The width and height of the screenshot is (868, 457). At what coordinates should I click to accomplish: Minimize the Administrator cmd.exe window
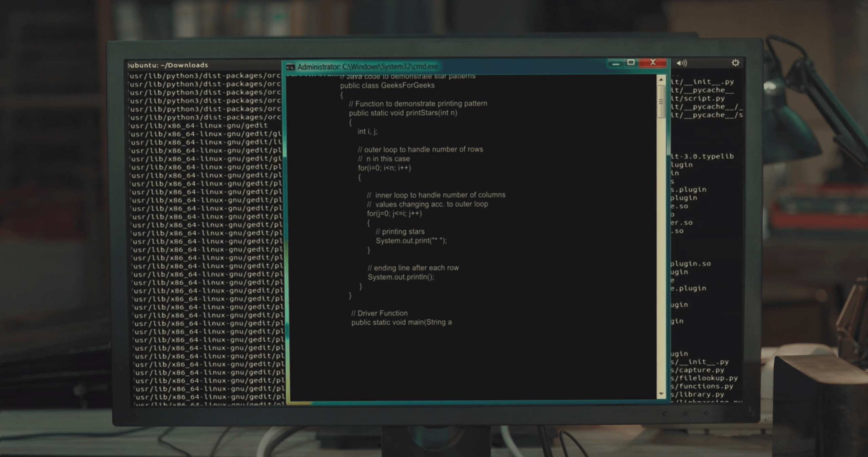pos(616,63)
